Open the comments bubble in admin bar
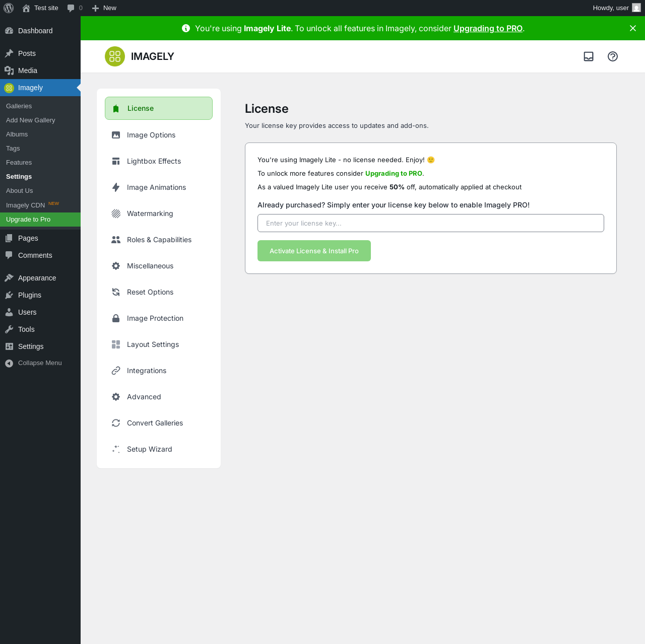Screen dimensions: 645x644 click(71, 8)
